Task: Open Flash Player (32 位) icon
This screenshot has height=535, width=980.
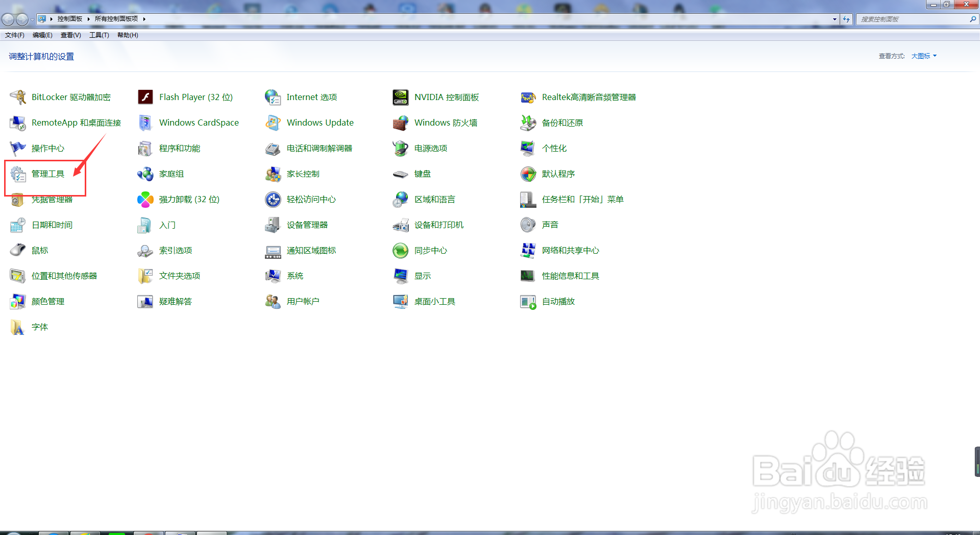Action: (145, 97)
